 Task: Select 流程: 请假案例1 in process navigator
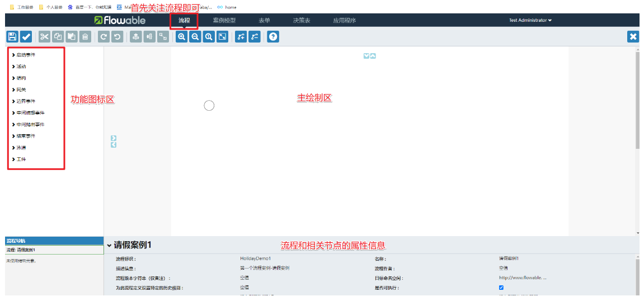(x=54, y=250)
